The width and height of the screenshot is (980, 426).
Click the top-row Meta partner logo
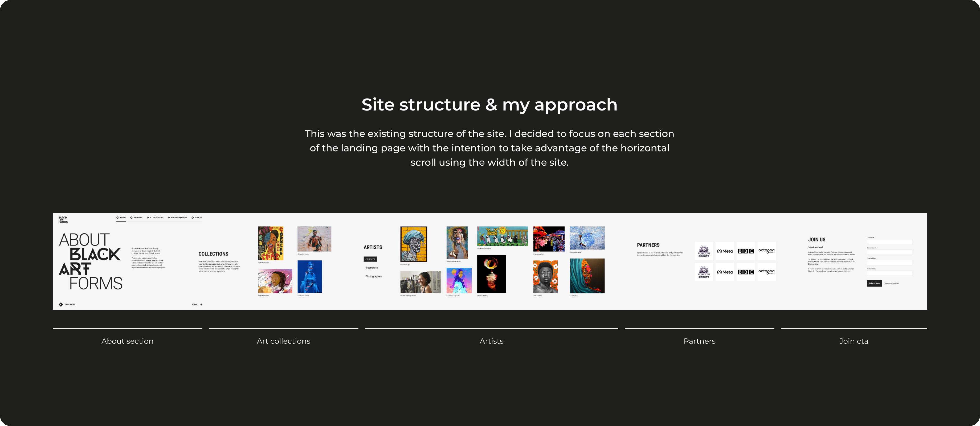pos(725,251)
